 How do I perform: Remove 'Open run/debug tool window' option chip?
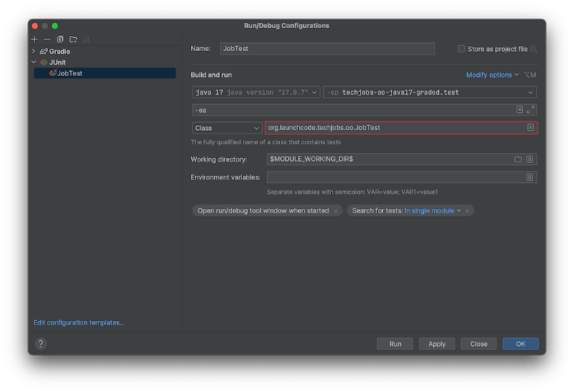click(335, 211)
